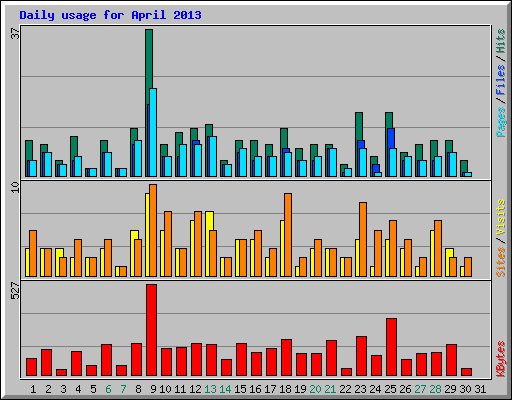The width and height of the screenshot is (512, 400).
Task: Click the cyan Pages legend label
Action: coord(500,122)
